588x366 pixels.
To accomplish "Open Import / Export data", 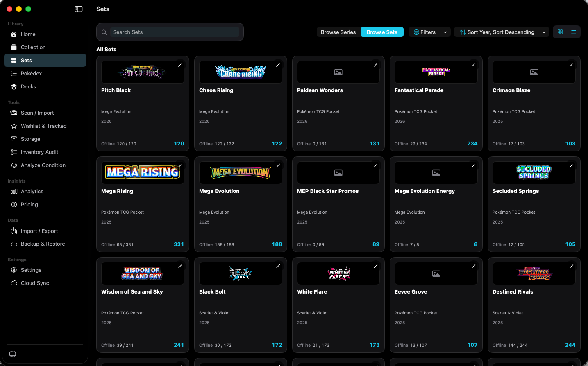I will pyautogui.click(x=45, y=231).
